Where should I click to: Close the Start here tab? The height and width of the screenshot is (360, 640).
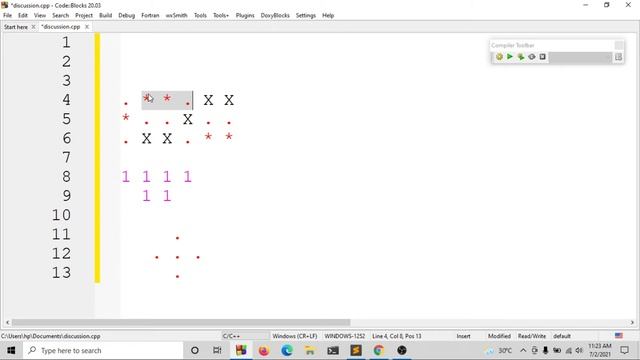click(x=33, y=27)
